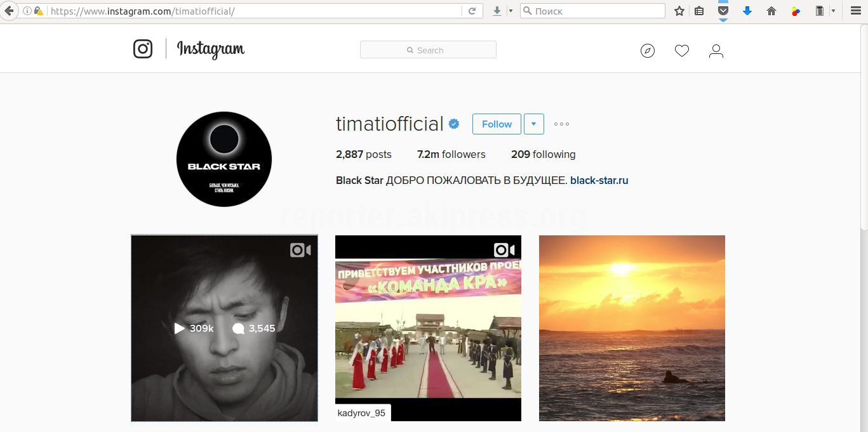This screenshot has height=432, width=868.
Task: Show bookmarks list toolbar icon
Action: (x=699, y=11)
